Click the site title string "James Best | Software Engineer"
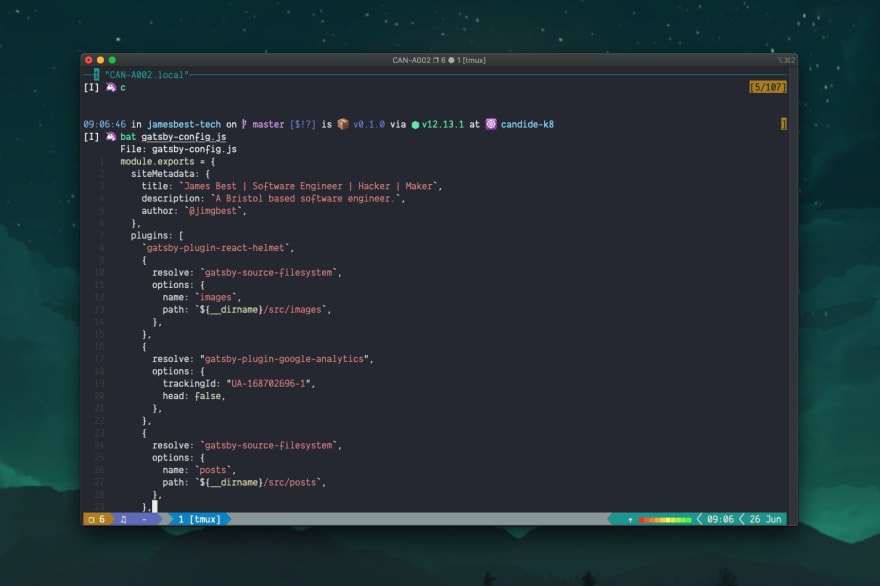 pos(263,186)
